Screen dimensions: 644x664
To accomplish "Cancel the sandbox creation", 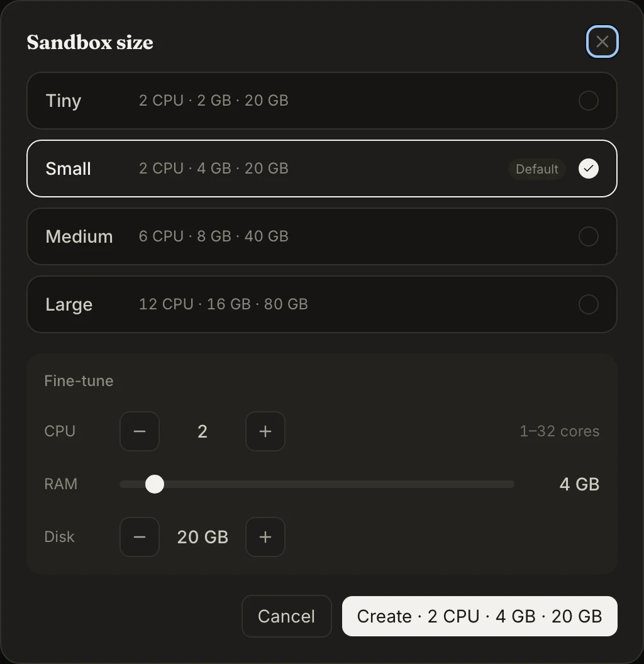I will click(286, 616).
